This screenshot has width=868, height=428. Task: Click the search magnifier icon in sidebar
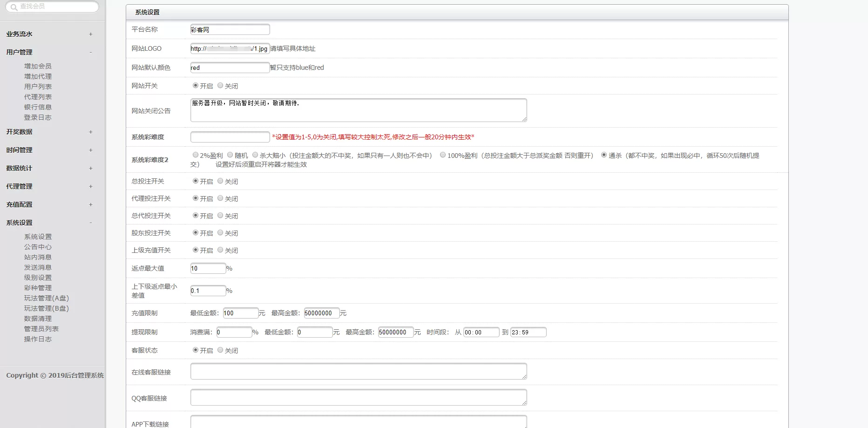(14, 7)
